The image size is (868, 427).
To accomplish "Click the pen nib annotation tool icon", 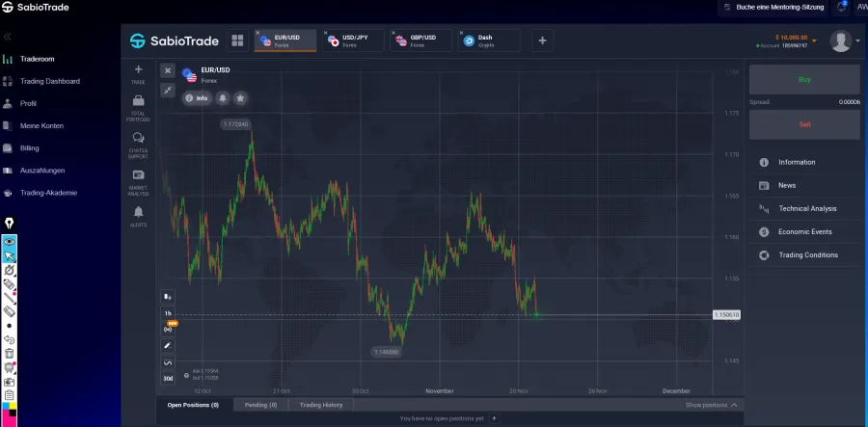I will coord(10,223).
